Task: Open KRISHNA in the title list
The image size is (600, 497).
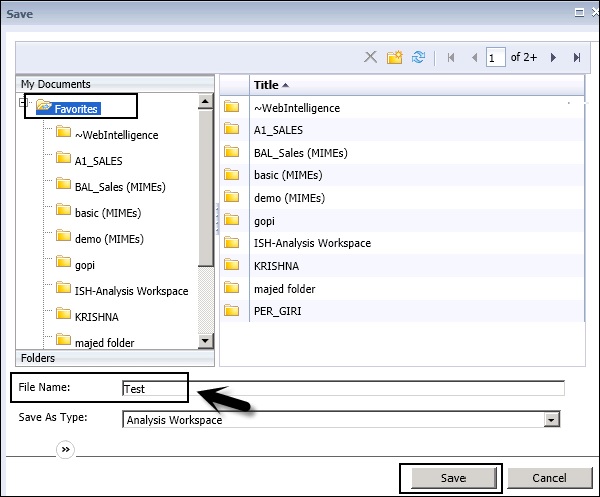Action: pyautogui.click(x=276, y=266)
